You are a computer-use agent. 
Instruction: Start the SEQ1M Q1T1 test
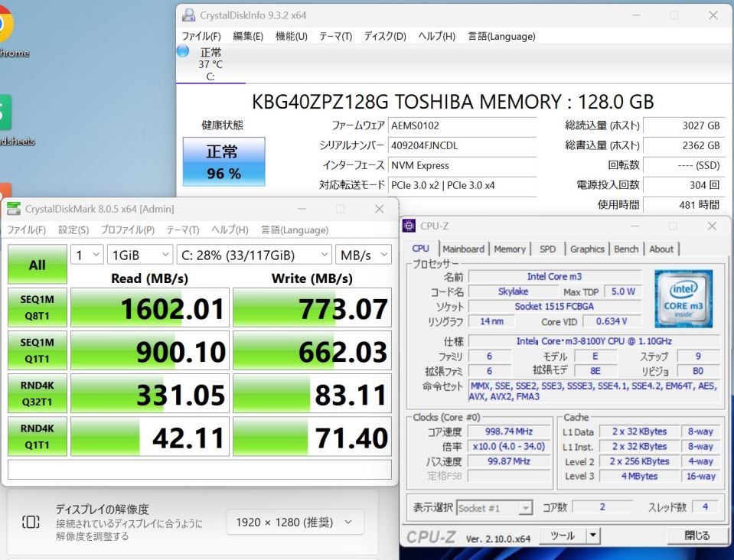click(38, 350)
